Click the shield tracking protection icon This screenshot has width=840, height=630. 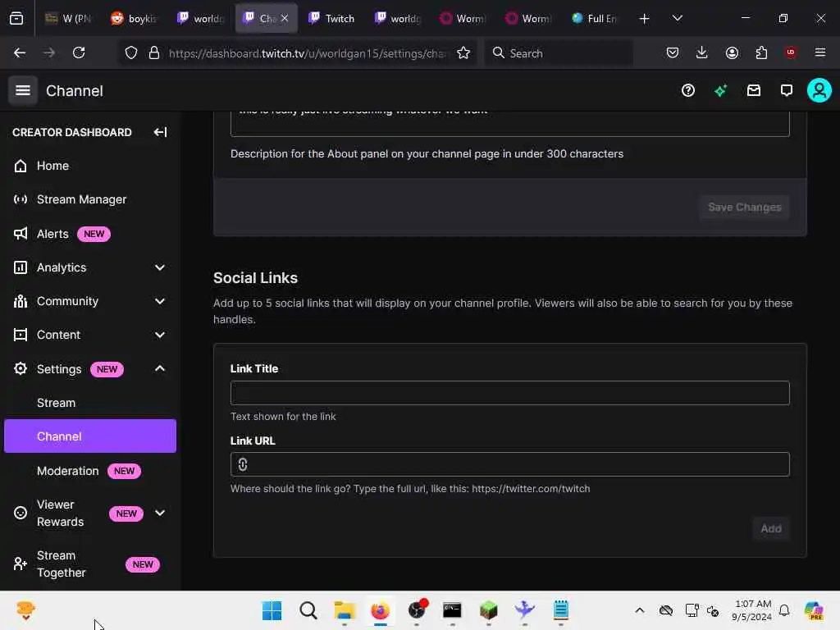pos(131,53)
